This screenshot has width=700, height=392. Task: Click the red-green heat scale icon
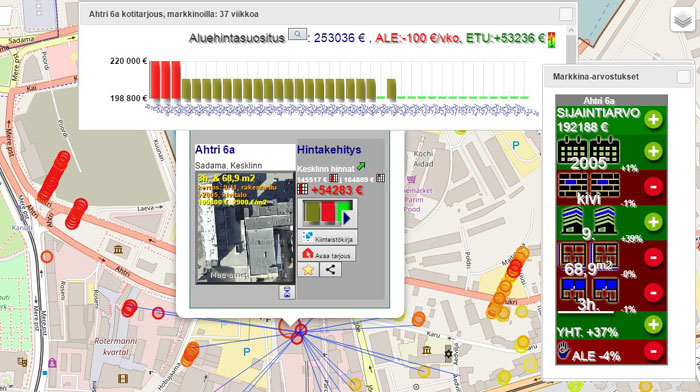tap(551, 39)
